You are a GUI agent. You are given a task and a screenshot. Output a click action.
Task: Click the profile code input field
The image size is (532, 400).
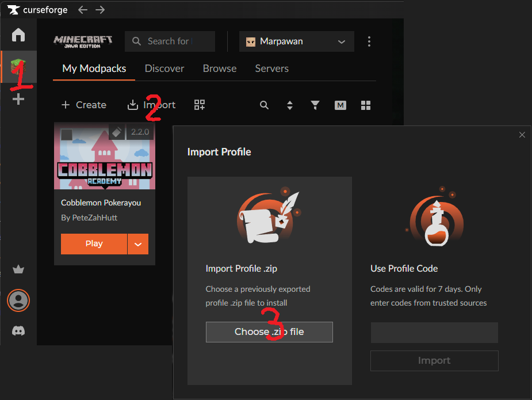coord(434,332)
